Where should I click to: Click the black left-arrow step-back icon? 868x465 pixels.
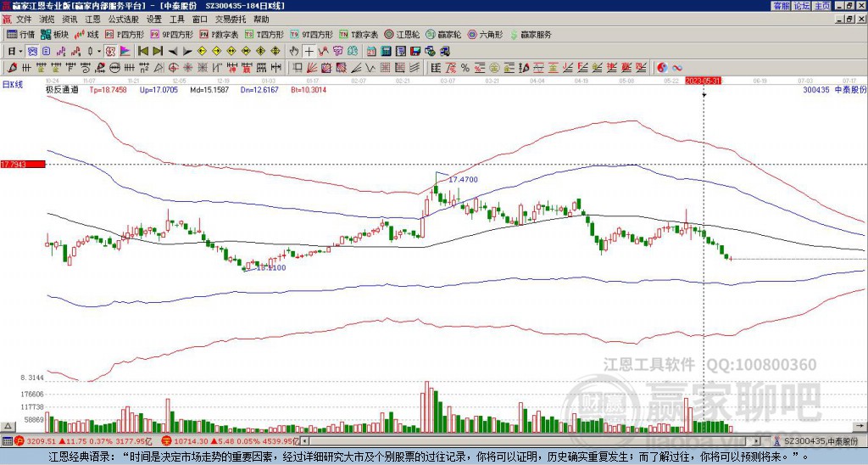pos(173,52)
